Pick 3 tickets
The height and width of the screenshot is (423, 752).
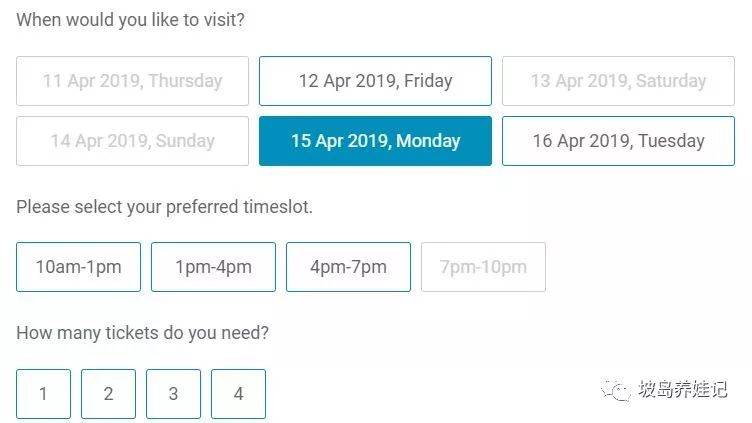pos(173,394)
